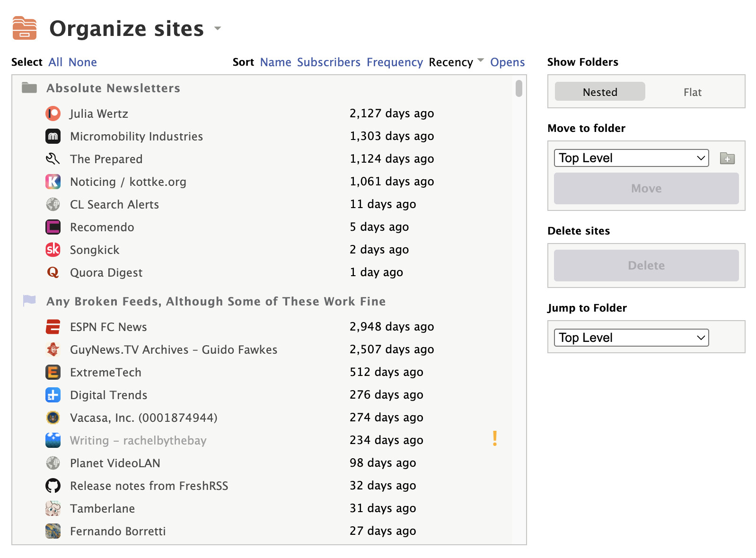Select all sites
Image resolution: width=756 pixels, height=558 pixels.
pyautogui.click(x=55, y=62)
